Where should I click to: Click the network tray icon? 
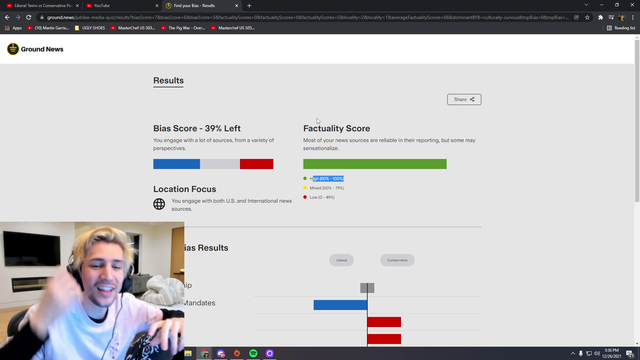click(x=589, y=353)
